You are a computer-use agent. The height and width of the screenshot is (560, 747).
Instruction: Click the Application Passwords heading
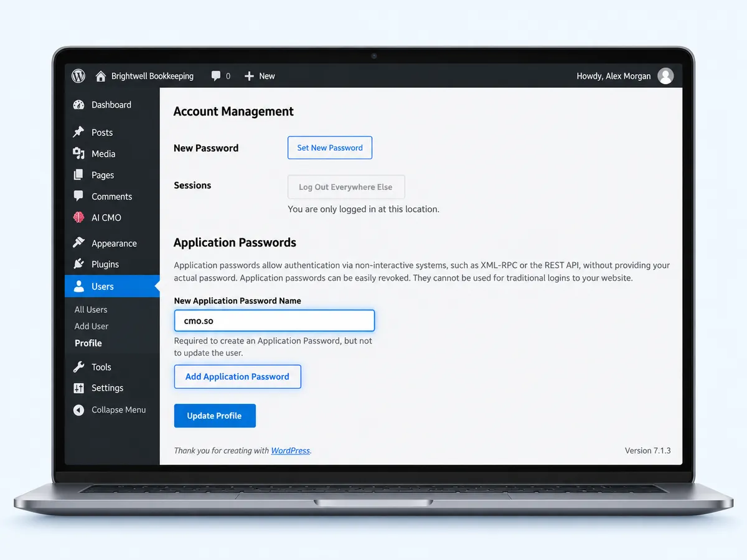coord(235,243)
